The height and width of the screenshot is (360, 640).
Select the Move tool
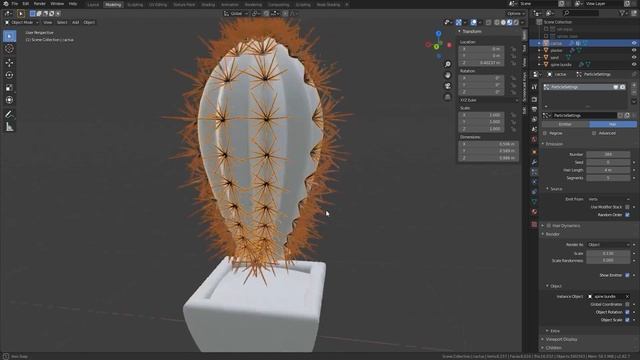(x=9, y=62)
